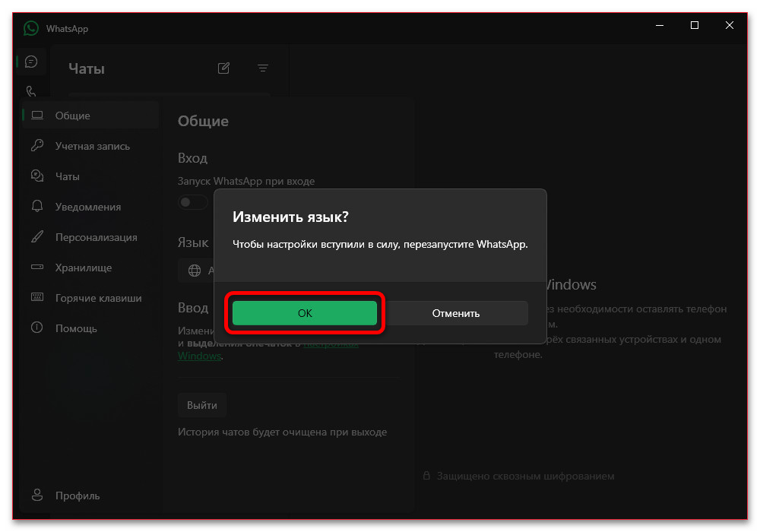This screenshot has height=532, width=760.
Task: Open Горячие клавиши settings section
Action: (90, 298)
